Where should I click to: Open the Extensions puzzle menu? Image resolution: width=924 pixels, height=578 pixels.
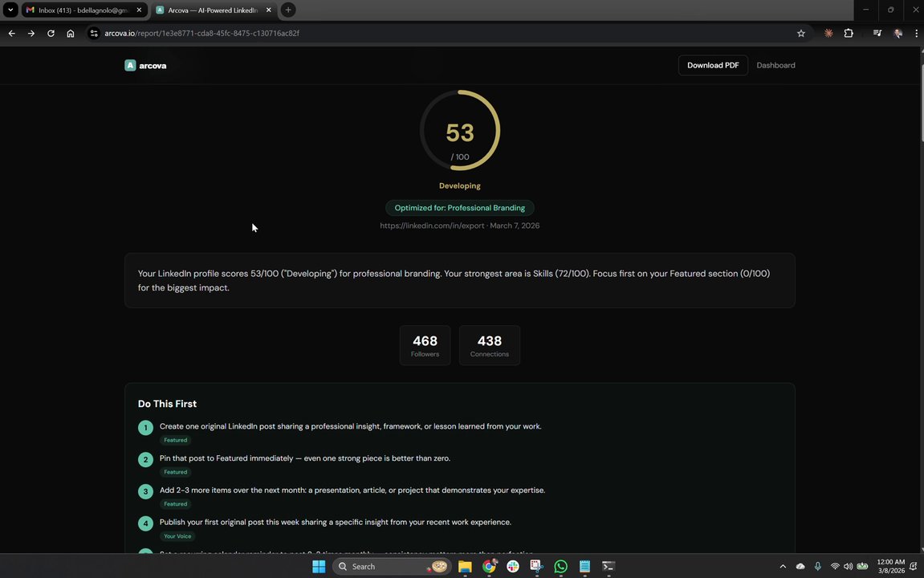[849, 34]
